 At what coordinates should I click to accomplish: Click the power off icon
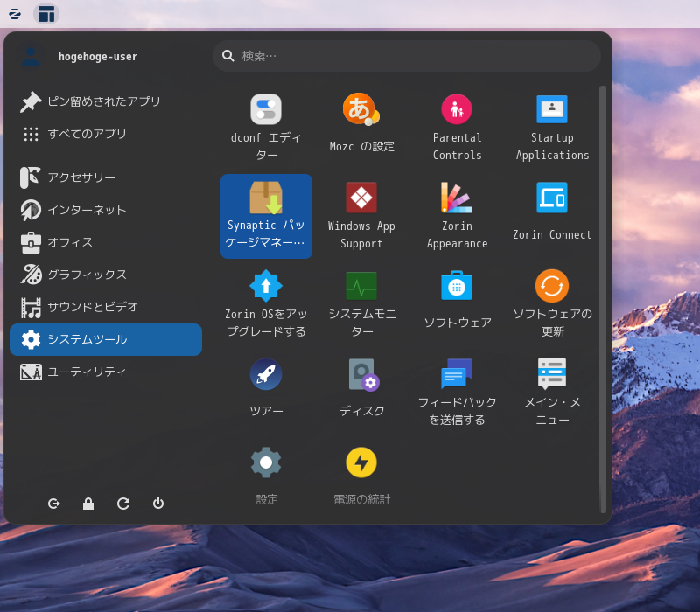(158, 504)
